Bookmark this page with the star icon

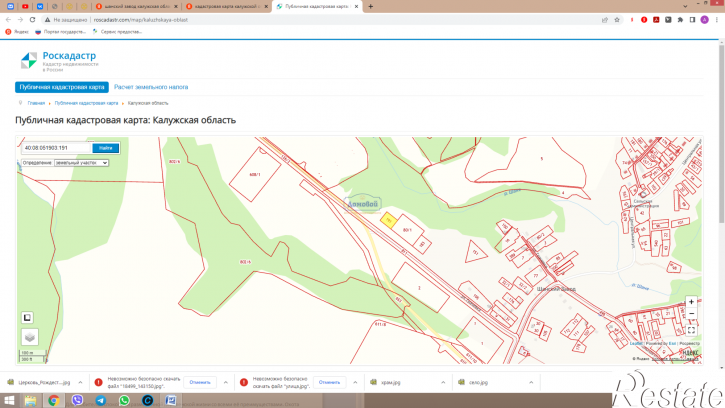pos(617,20)
